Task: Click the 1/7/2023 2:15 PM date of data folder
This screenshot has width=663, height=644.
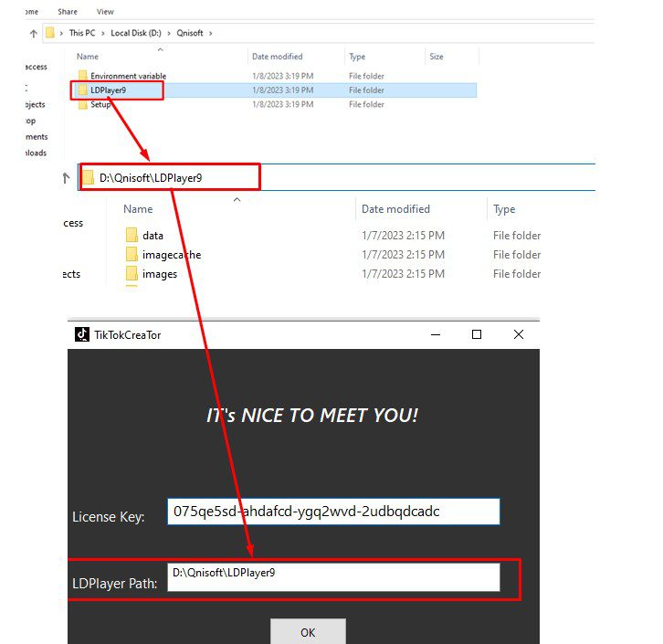Action: tap(403, 236)
